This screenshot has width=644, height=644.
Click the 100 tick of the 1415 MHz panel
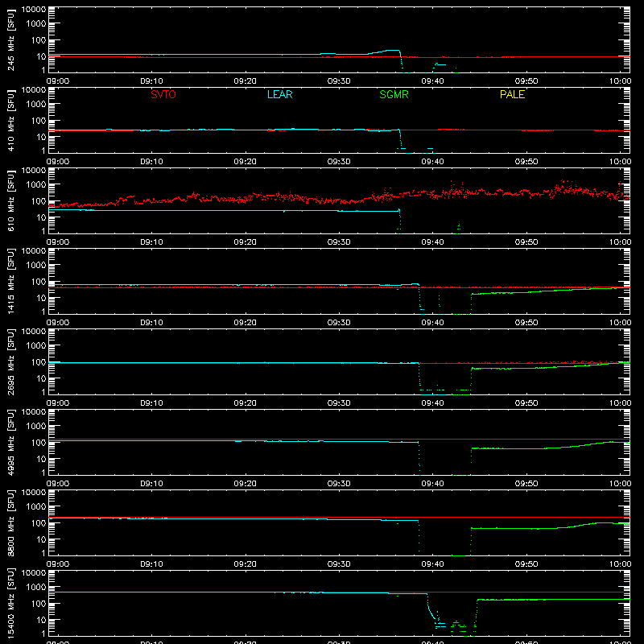39,282
